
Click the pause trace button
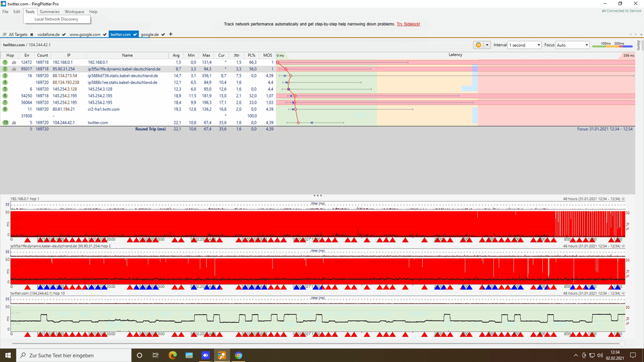pos(478,45)
